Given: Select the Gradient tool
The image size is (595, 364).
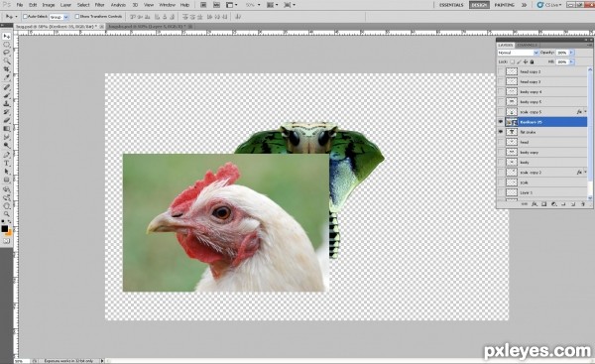Looking at the screenshot, I should pyautogui.click(x=7, y=129).
